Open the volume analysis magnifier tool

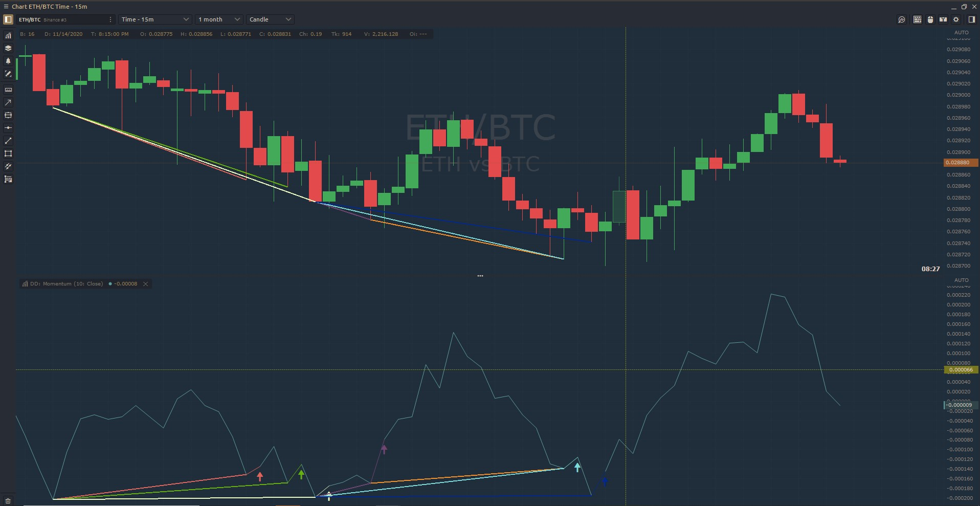tap(902, 19)
